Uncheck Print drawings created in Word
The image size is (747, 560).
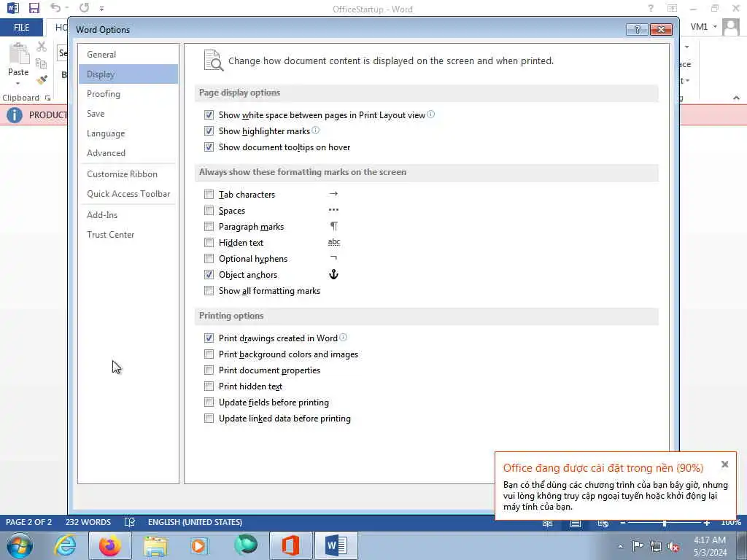209,338
